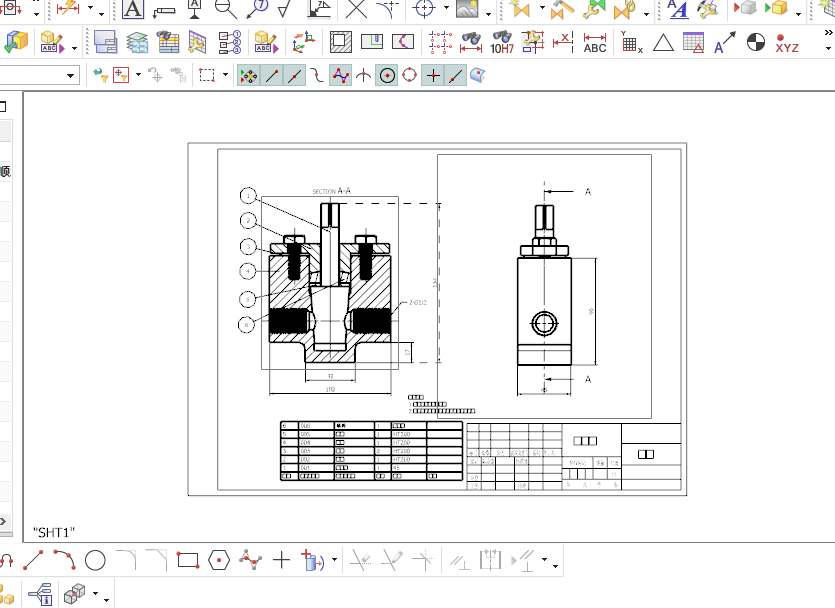
Task: Choose the Weld Symbol tool
Action: (319, 9)
